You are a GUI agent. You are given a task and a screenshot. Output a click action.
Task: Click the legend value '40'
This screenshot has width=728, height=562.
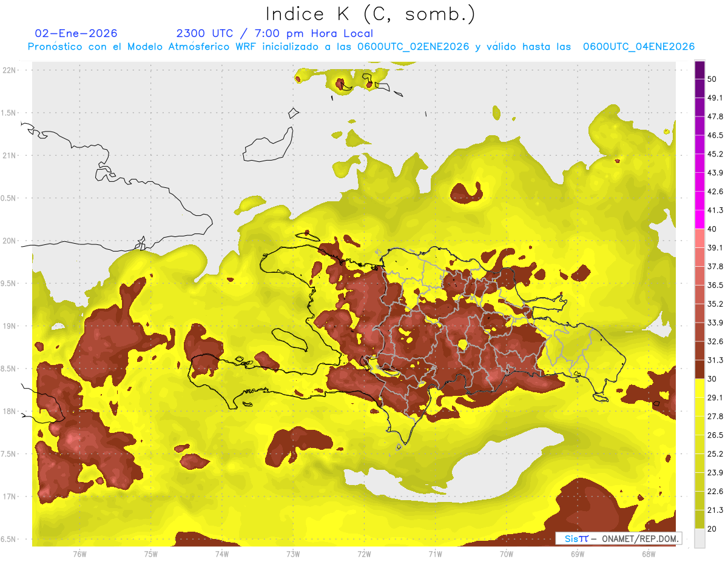coord(713,229)
